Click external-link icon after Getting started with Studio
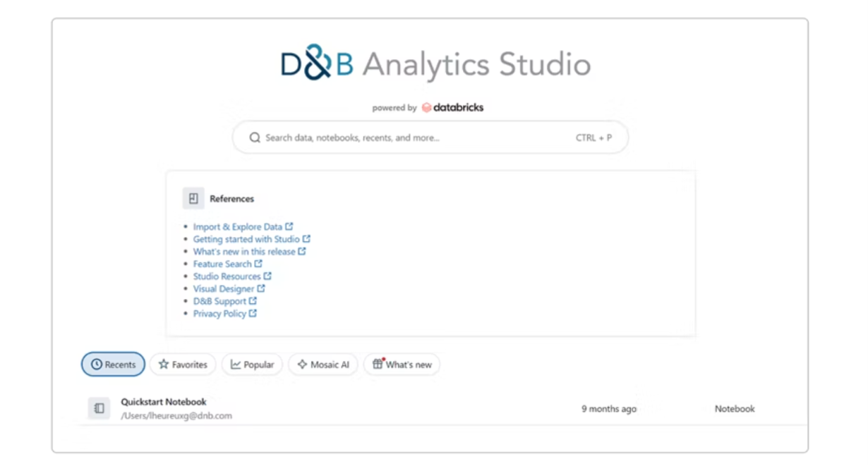This screenshot has height=466, width=868. (306, 239)
